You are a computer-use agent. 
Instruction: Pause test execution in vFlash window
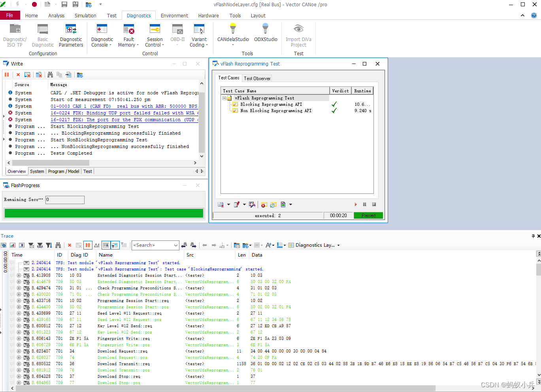[x=364, y=204]
